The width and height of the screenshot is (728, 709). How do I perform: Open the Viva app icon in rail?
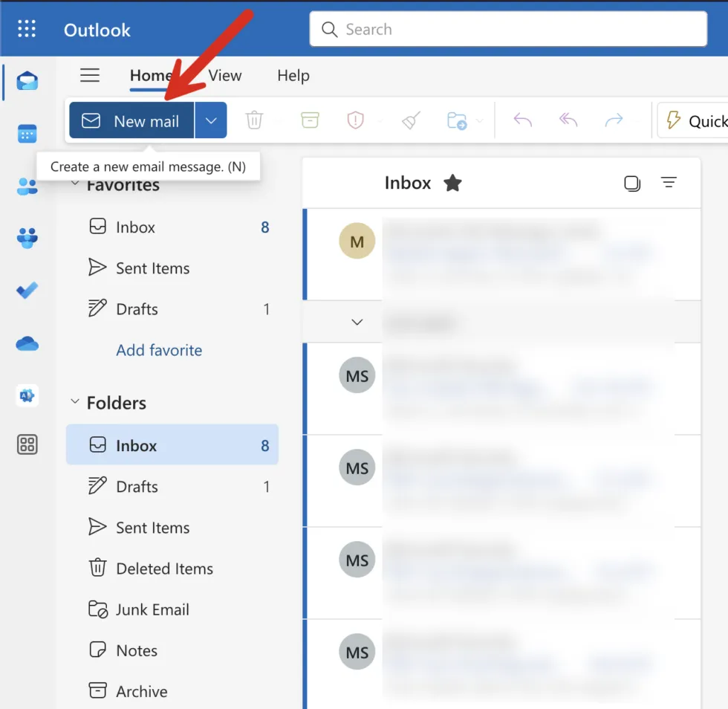pos(27,396)
